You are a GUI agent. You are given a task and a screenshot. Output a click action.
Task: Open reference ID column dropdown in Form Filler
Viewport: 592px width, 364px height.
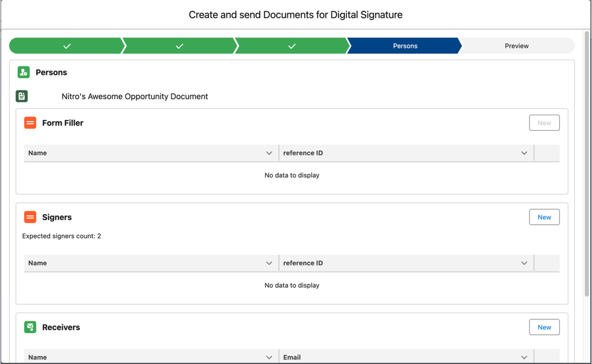[x=524, y=153]
